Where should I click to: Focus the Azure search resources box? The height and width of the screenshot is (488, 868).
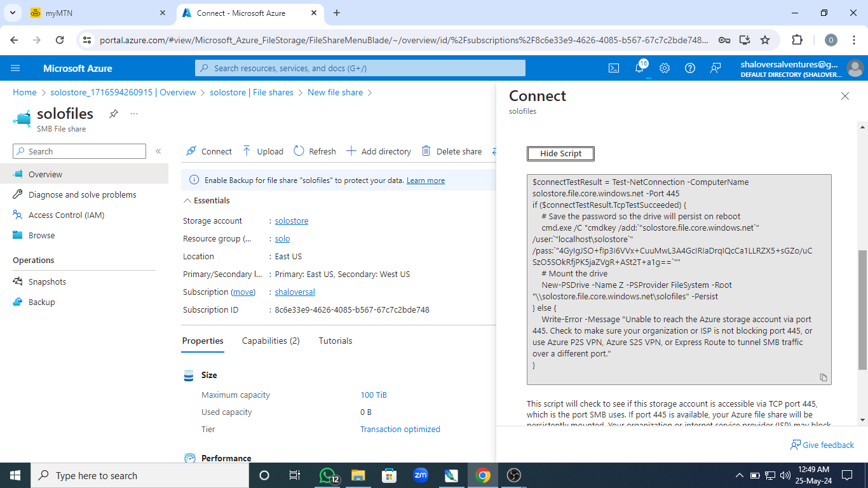[360, 68]
